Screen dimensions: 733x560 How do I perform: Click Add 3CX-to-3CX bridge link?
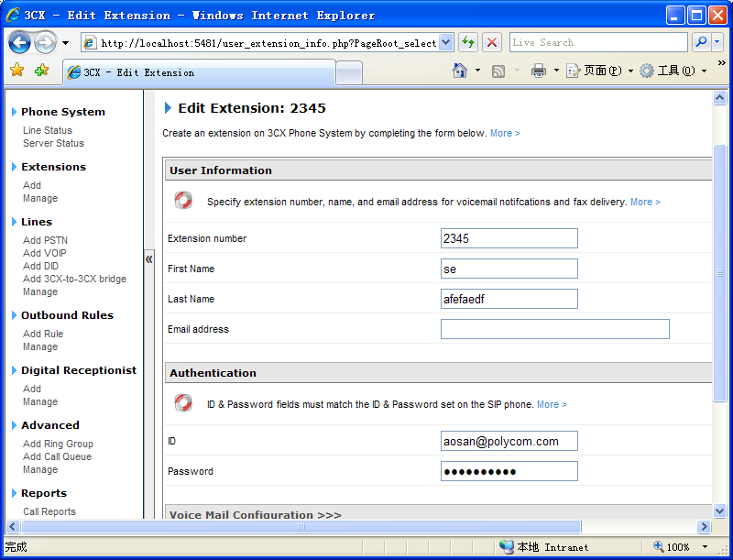coord(74,279)
